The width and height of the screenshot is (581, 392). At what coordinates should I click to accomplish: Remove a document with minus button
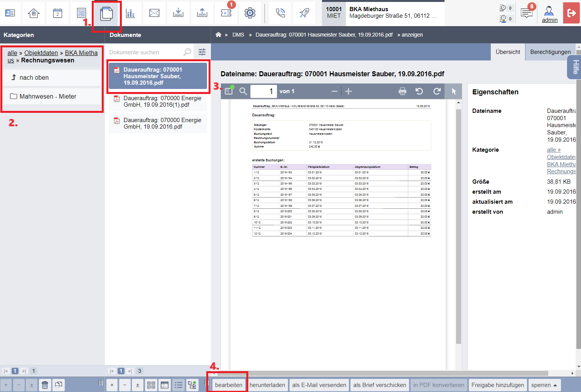pyautogui.click(x=125, y=385)
